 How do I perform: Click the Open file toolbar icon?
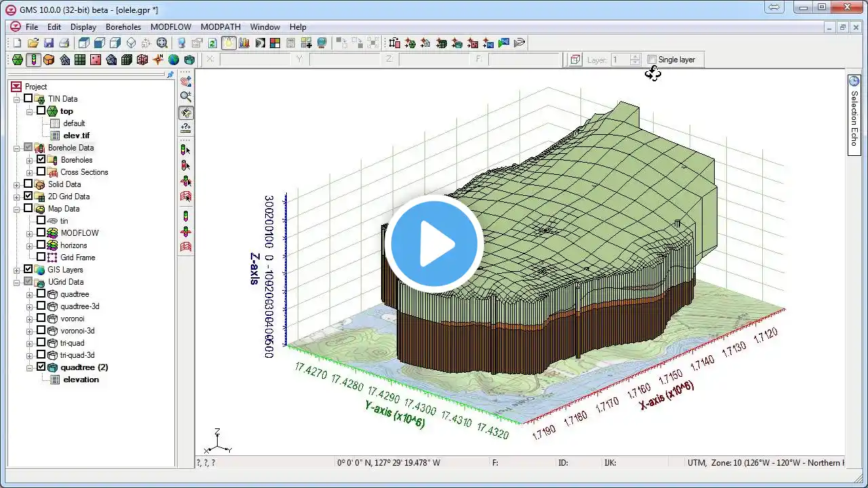pos(33,43)
